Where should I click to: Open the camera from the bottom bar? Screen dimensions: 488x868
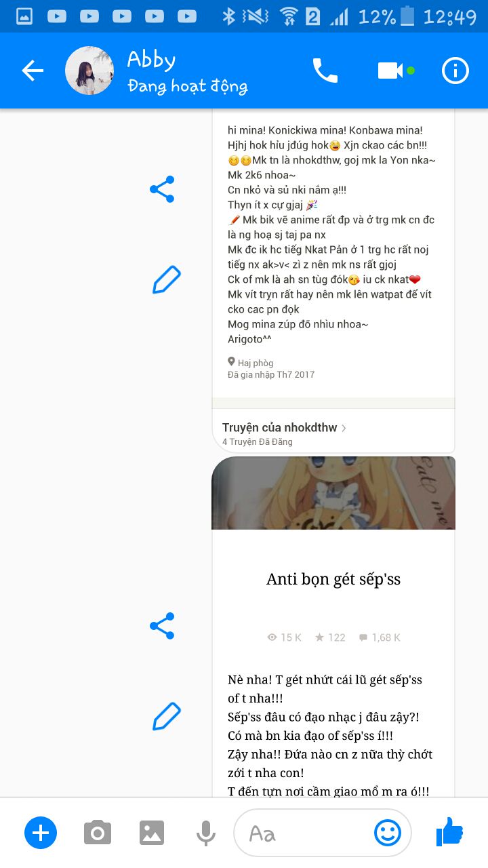click(x=98, y=832)
